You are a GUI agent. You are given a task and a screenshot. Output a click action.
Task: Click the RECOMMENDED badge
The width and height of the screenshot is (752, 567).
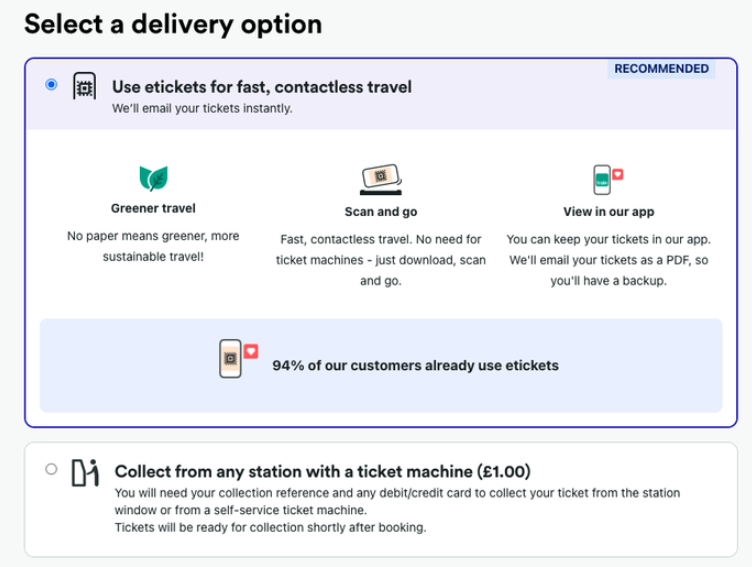coord(661,69)
